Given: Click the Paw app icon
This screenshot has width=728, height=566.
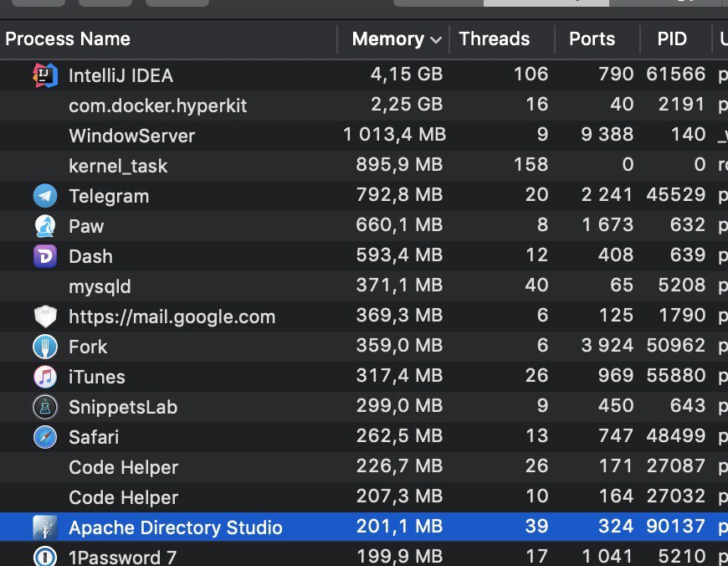Looking at the screenshot, I should pos(45,226).
